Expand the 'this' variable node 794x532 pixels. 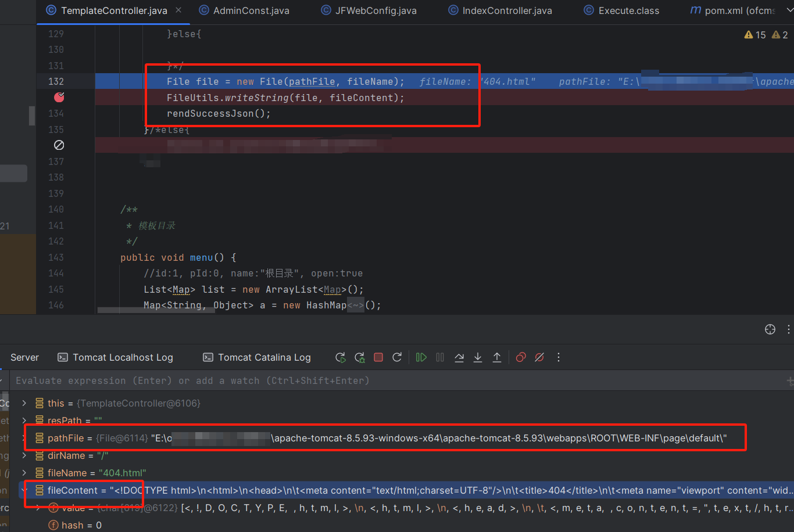tap(24, 402)
